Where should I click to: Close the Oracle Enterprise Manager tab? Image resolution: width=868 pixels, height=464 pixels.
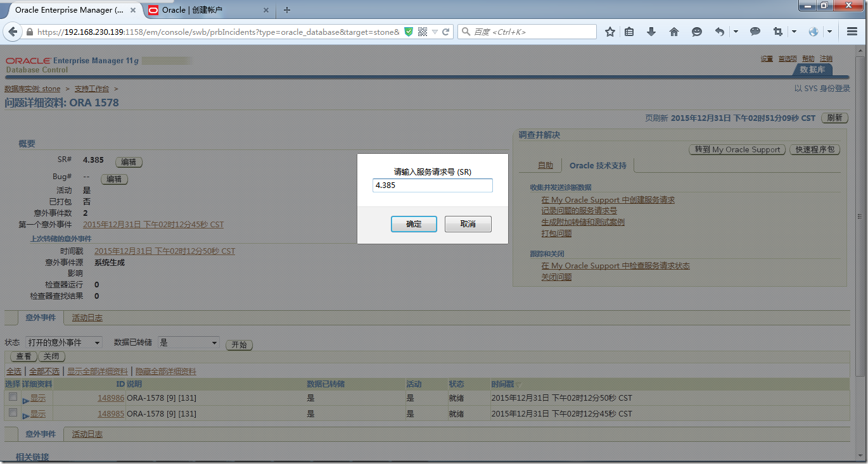134,10
